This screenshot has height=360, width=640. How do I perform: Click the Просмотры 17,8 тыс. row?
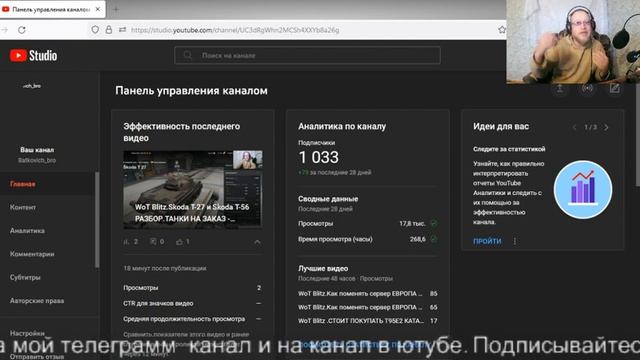tap(367, 224)
